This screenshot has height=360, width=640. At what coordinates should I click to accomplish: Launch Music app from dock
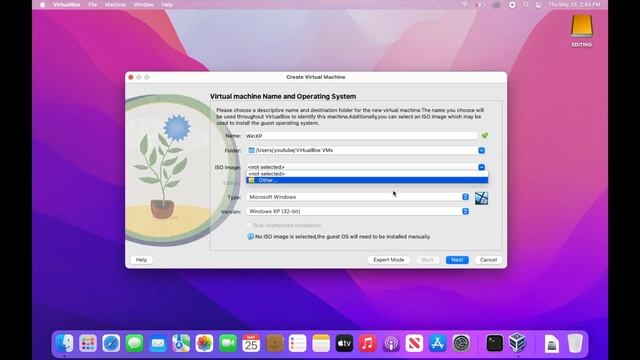367,343
